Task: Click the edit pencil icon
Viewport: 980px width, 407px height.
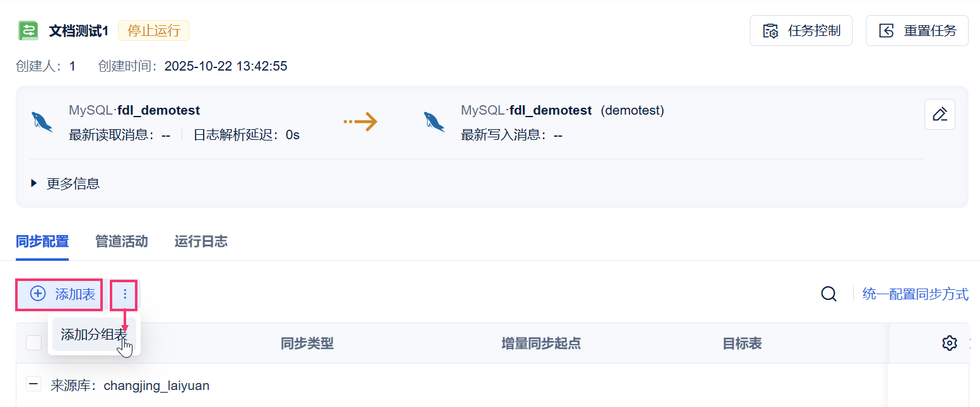Action: 940,115
